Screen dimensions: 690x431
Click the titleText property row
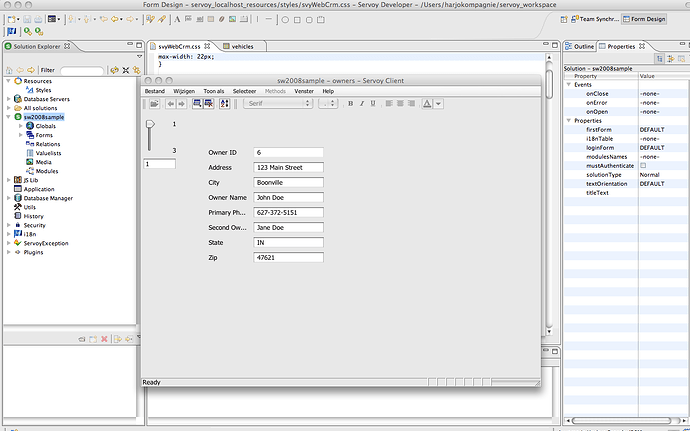coord(627,193)
